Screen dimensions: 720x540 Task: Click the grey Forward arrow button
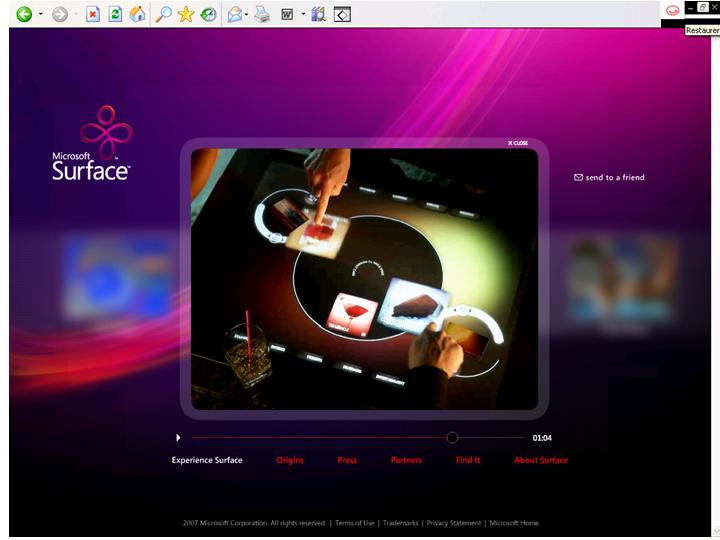pyautogui.click(x=60, y=14)
